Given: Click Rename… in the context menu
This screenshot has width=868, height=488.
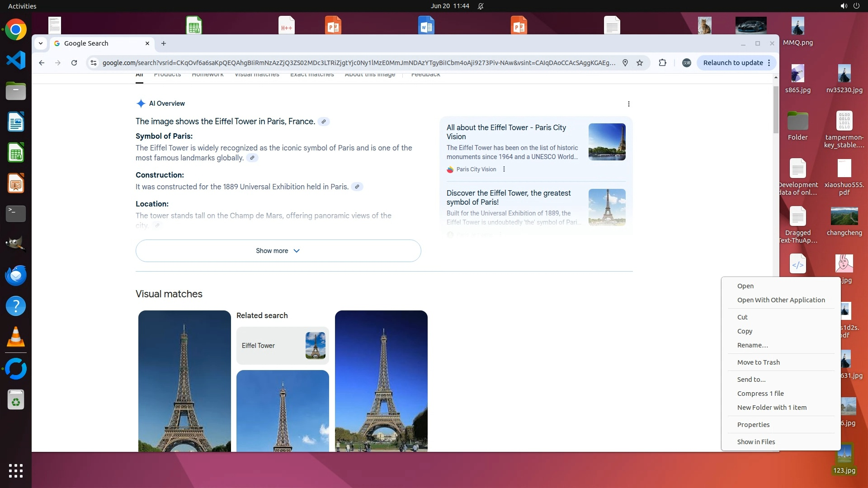Looking at the screenshot, I should pos(752,345).
